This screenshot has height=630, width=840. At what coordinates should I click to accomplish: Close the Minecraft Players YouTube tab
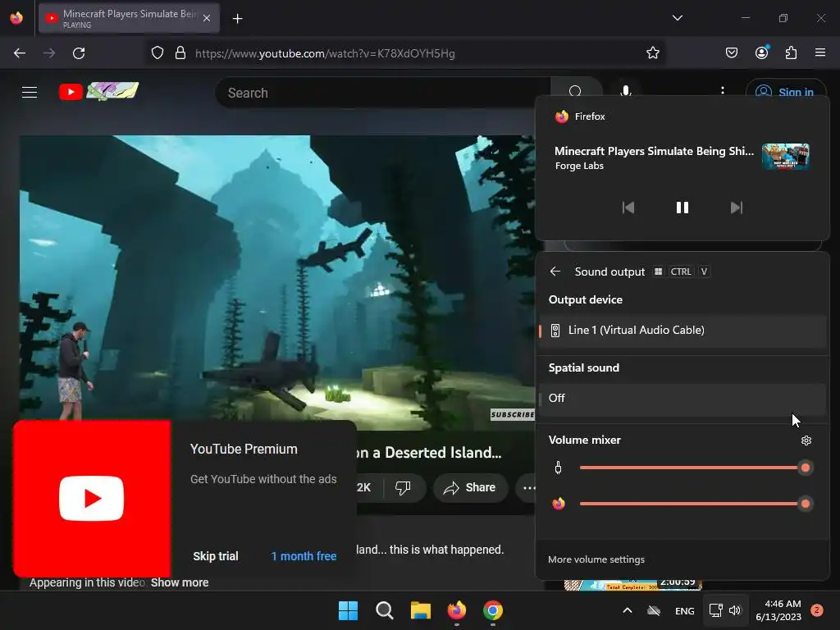pyautogui.click(x=207, y=19)
